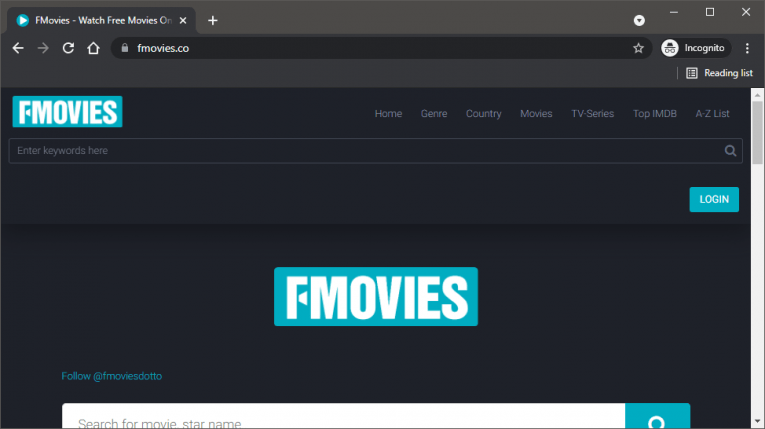Open Top IMDB page
This screenshot has width=765, height=429.
click(654, 114)
